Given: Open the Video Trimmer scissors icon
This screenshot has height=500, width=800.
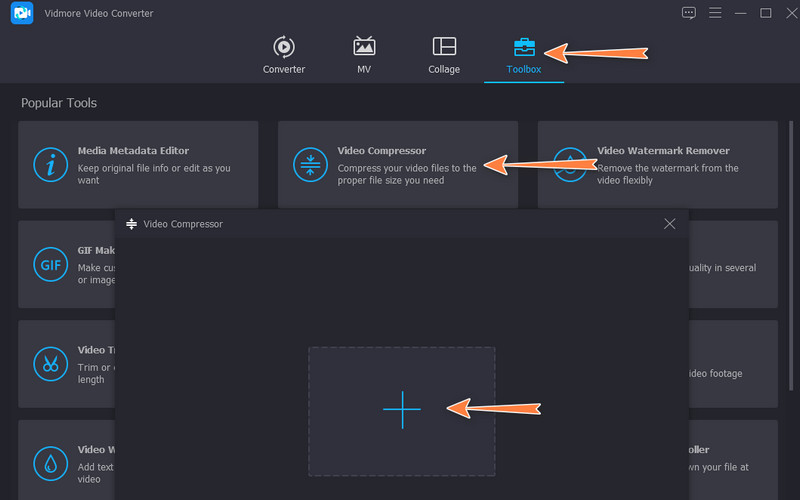Looking at the screenshot, I should (48, 363).
